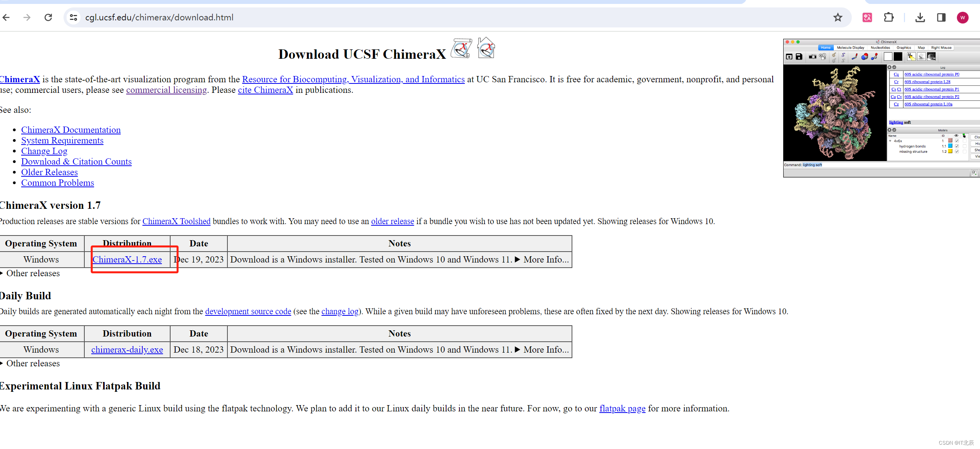Screen dimensions: 980x449
Task: Open the Older Releases link
Action: pos(49,172)
